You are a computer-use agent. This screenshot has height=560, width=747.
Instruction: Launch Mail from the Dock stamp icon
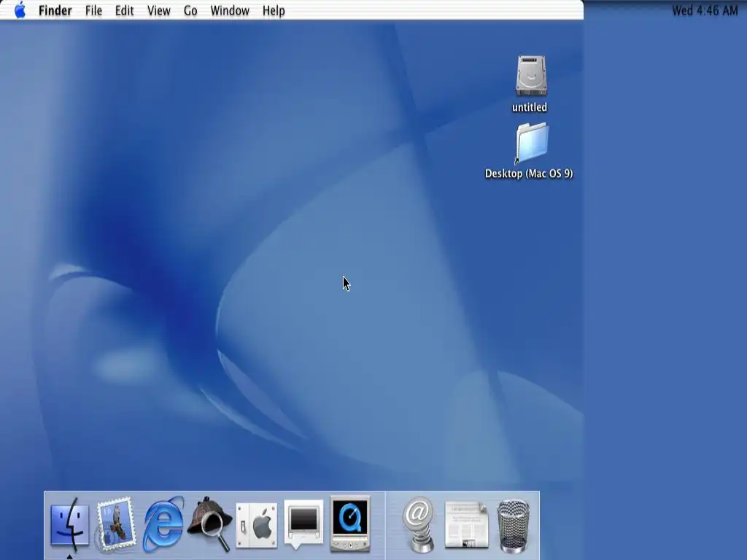pos(116,524)
